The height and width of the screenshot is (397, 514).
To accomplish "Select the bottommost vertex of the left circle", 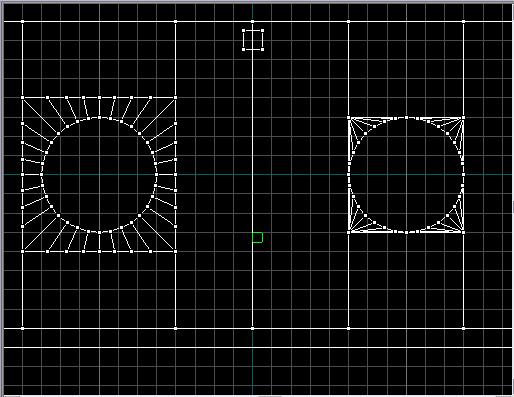I will coord(99,232).
